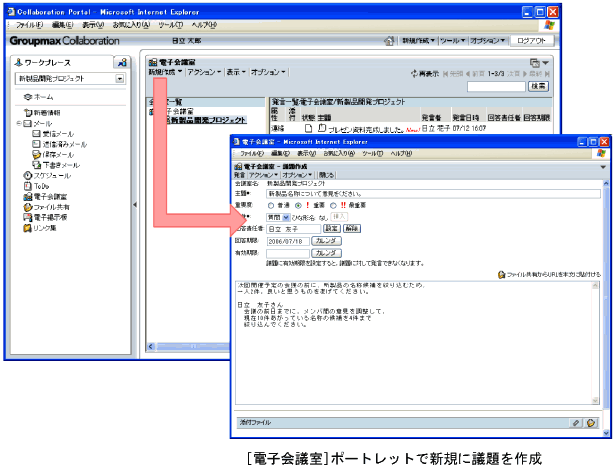
Task: Open ツール menu in the 電子会議室 dialog window
Action: [372, 154]
